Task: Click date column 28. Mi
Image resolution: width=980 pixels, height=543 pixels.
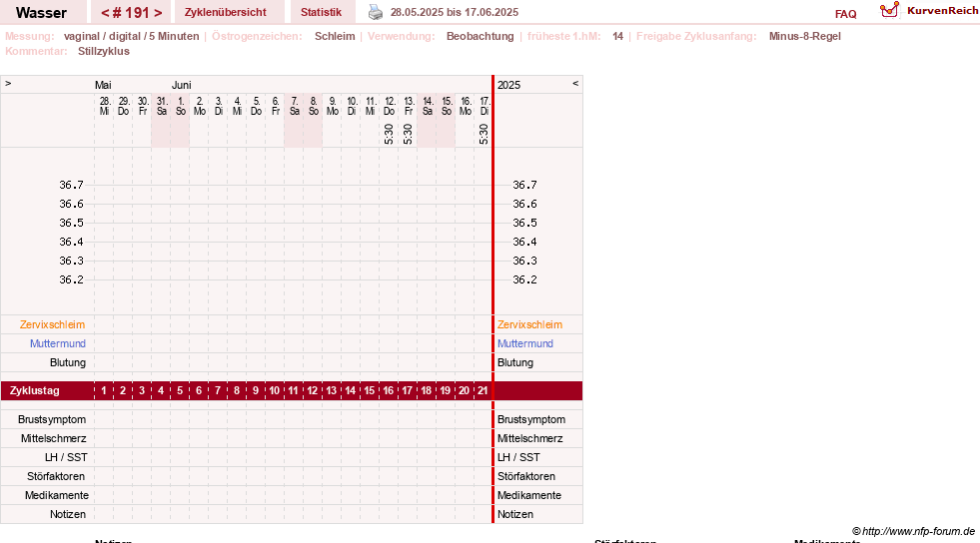Action: [104, 106]
